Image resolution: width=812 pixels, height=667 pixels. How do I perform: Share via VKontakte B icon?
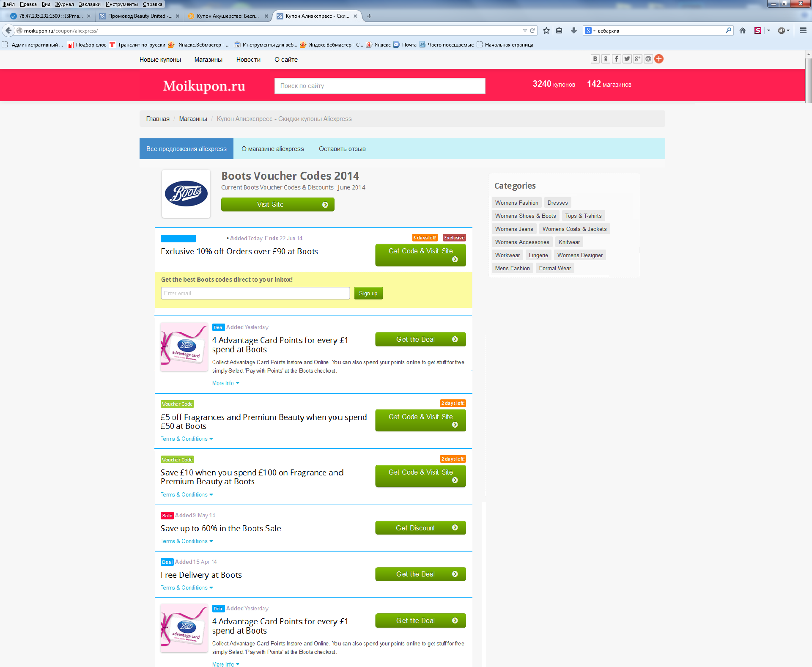coord(595,59)
